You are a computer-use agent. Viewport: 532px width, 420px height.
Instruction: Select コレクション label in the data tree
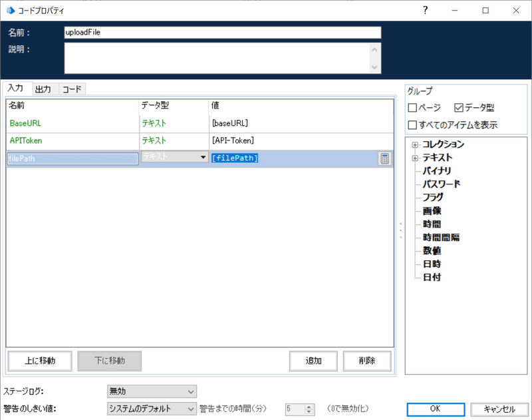(443, 144)
